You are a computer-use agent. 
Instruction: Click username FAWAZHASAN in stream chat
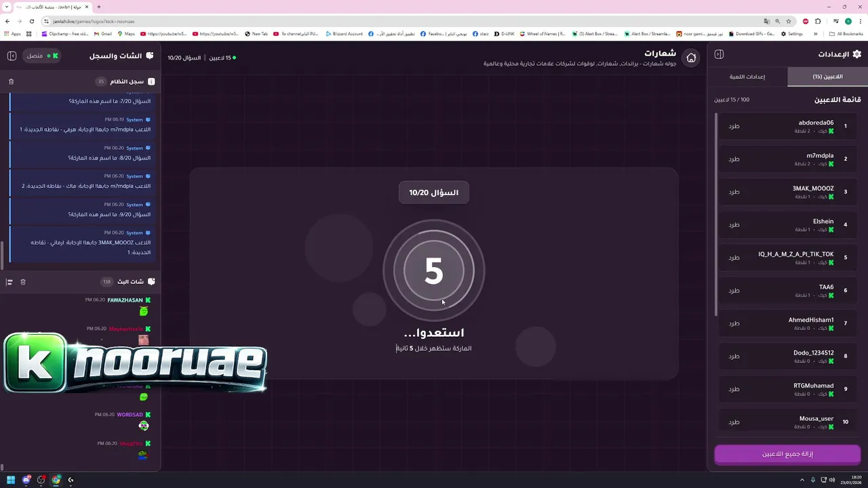(125, 300)
